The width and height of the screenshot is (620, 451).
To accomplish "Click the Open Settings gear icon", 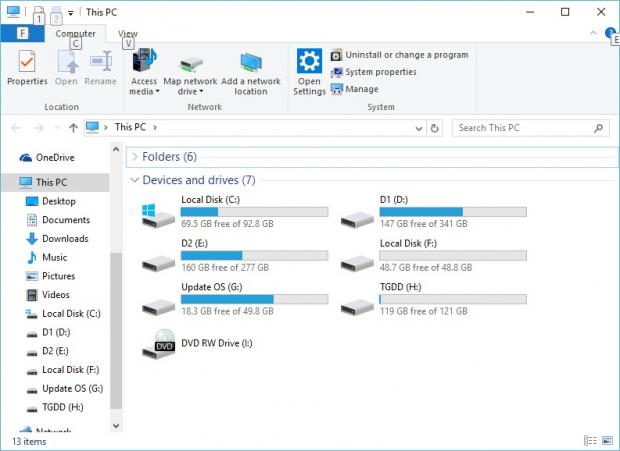I will (x=309, y=62).
